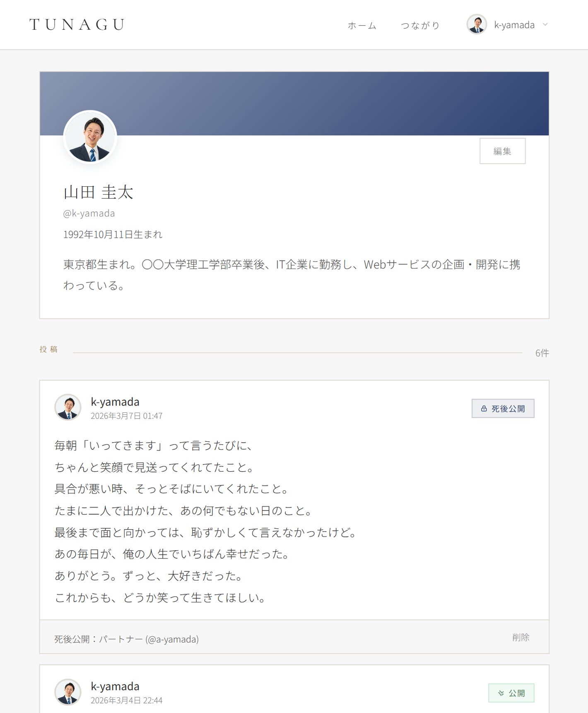Click the profile cover banner

[x=294, y=104]
